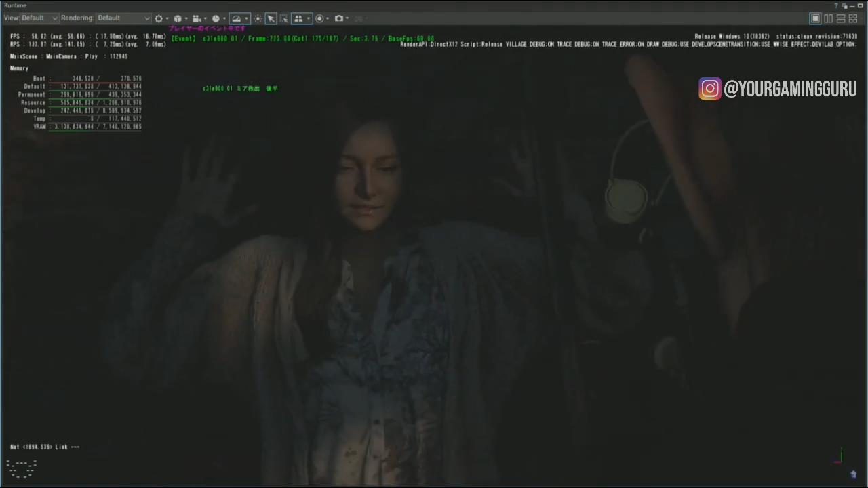This screenshot has width=868, height=488.
Task: Click the video camera icon
Action: click(x=197, y=18)
